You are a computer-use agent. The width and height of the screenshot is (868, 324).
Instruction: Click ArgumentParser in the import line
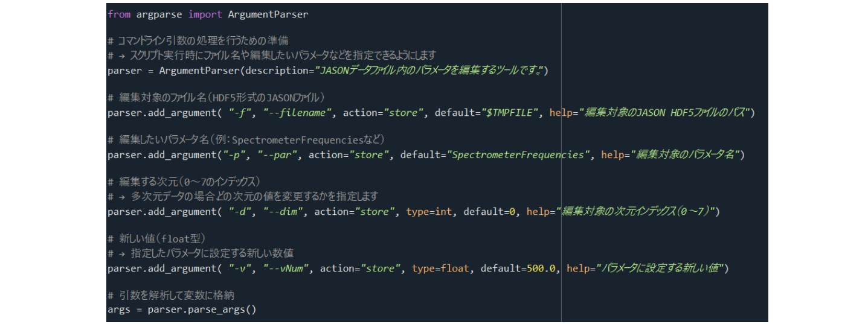[x=268, y=14]
